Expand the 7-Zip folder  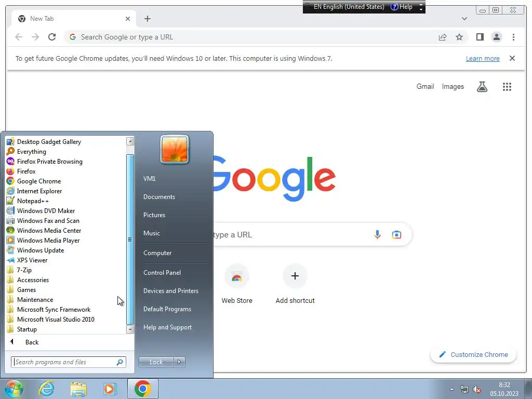tap(24, 270)
